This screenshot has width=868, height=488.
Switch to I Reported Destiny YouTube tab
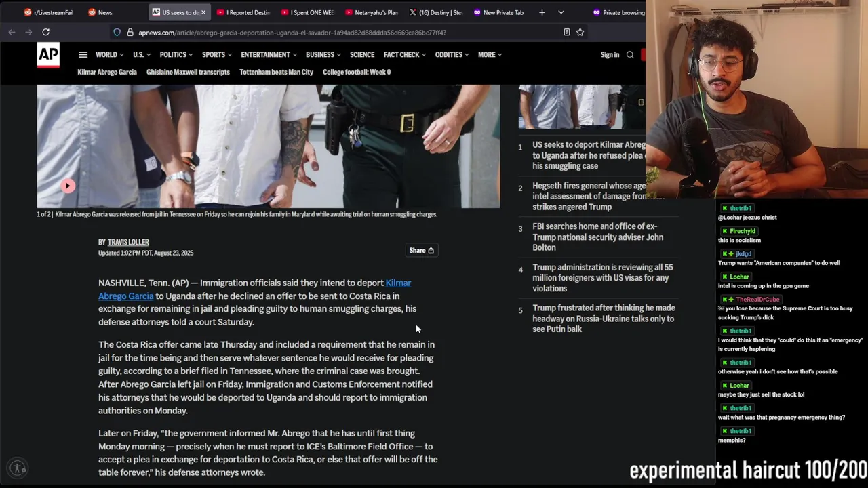243,12
